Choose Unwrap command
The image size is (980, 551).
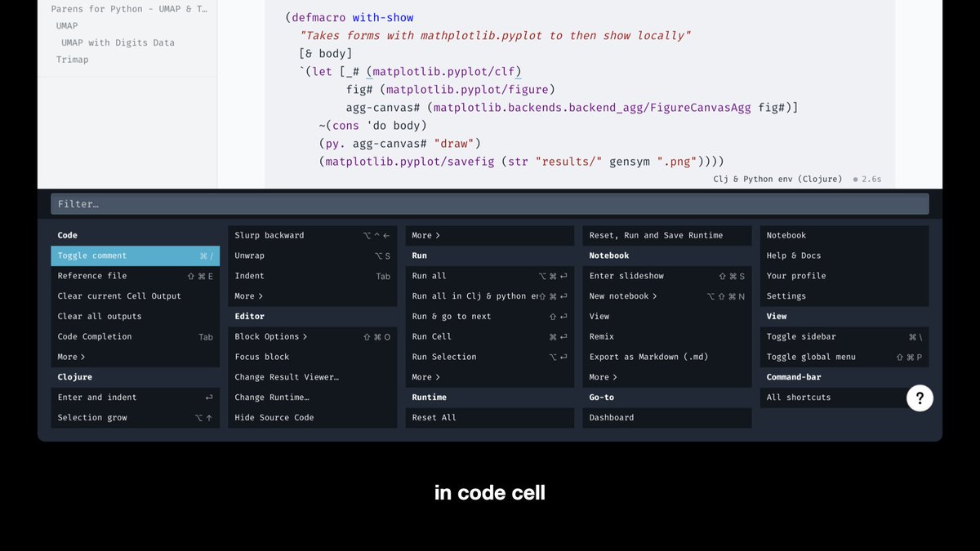[312, 256]
